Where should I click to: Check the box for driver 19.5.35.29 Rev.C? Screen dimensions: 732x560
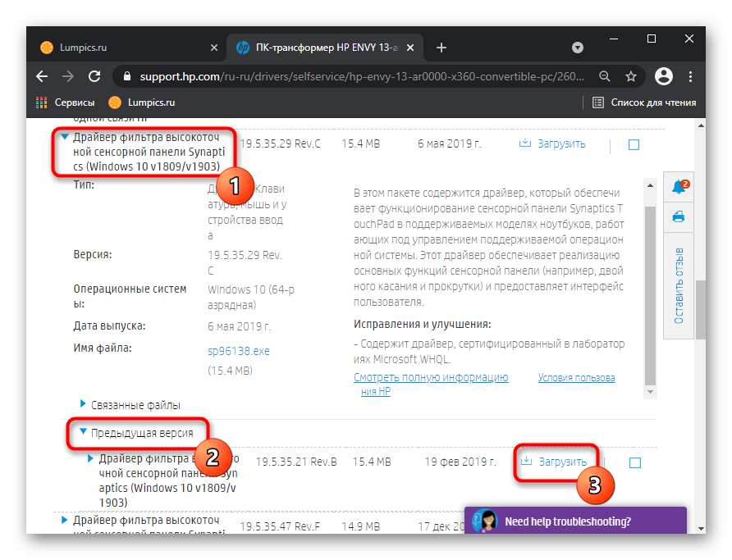tap(634, 144)
